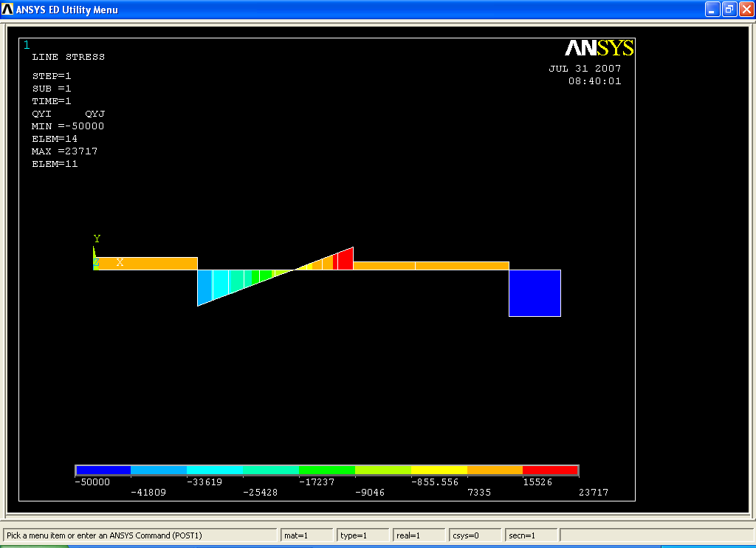Click the 'SUB =1' label
This screenshot has height=548, width=756.
tap(52, 89)
